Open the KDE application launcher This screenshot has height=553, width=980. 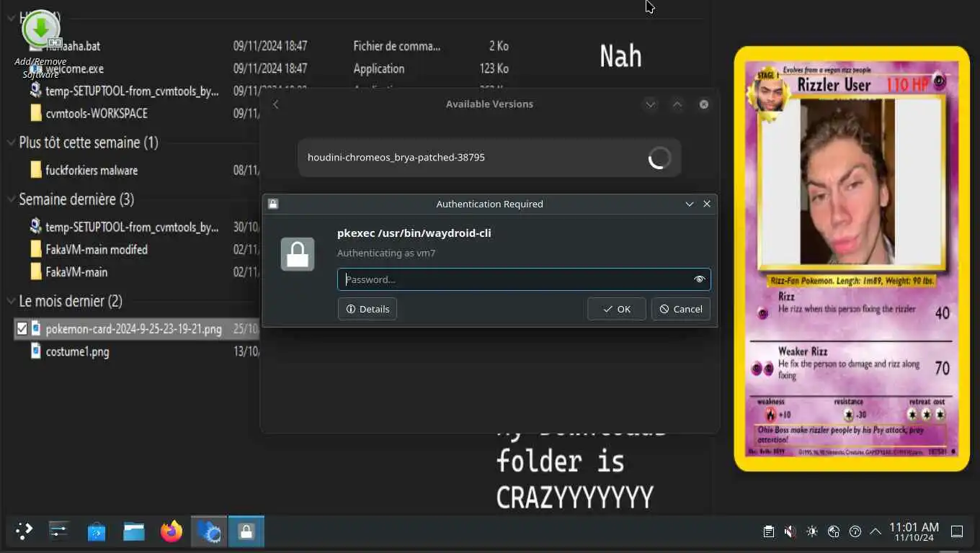(x=24, y=531)
